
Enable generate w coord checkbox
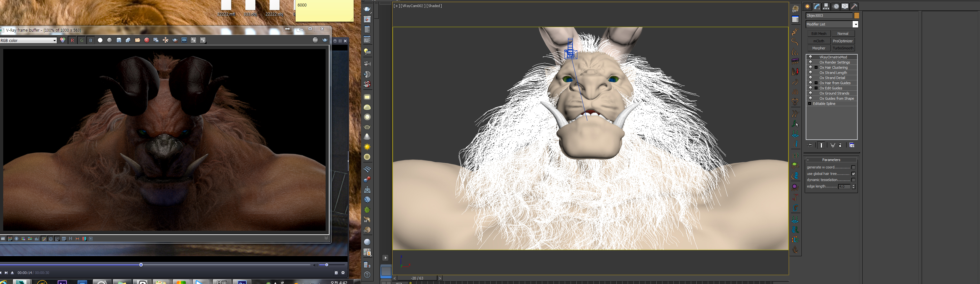click(853, 167)
